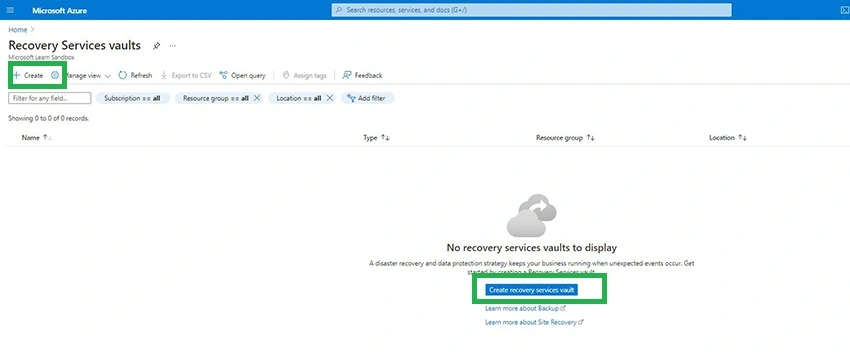Remove the Resource group filter pill
Viewport: 850px width, 360px height.
257,98
